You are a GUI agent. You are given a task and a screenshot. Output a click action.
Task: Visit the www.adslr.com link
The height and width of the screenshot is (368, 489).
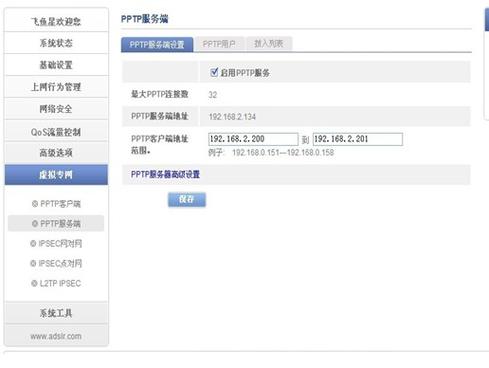[56, 336]
